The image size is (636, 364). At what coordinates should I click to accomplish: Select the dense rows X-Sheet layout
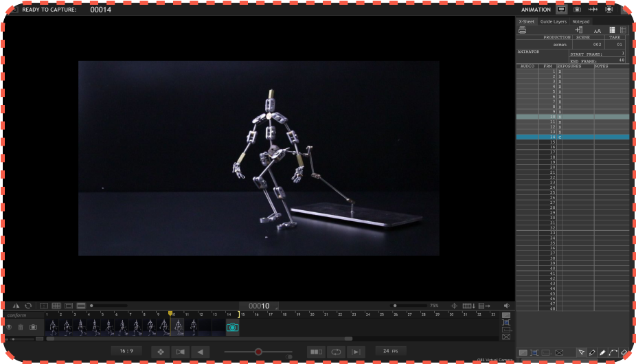pyautogui.click(x=612, y=30)
